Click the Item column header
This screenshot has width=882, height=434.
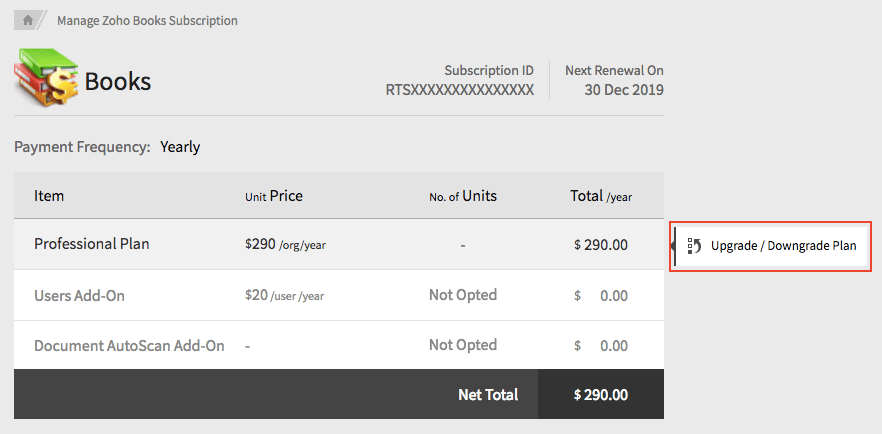coord(49,196)
